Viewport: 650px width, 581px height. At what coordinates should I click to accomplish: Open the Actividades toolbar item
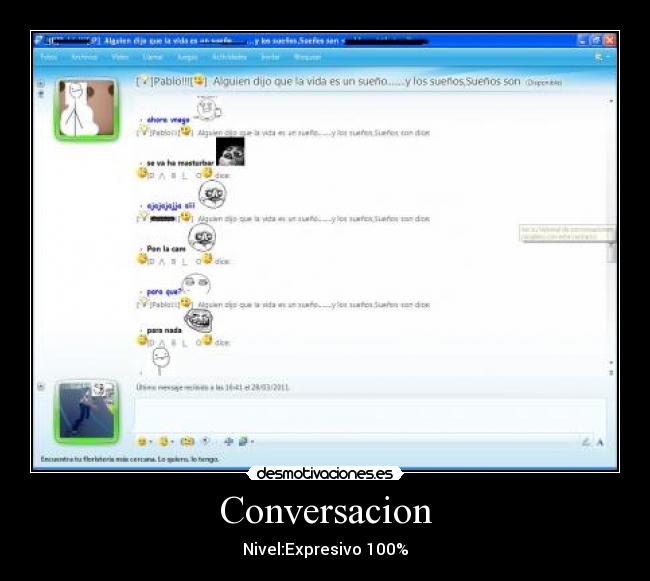pyautogui.click(x=229, y=57)
